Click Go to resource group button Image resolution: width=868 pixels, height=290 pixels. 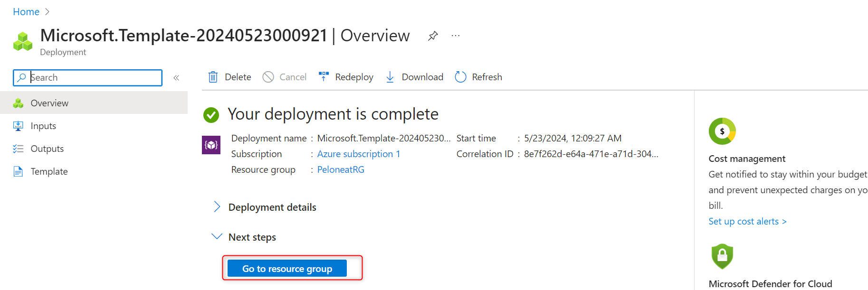(x=287, y=269)
